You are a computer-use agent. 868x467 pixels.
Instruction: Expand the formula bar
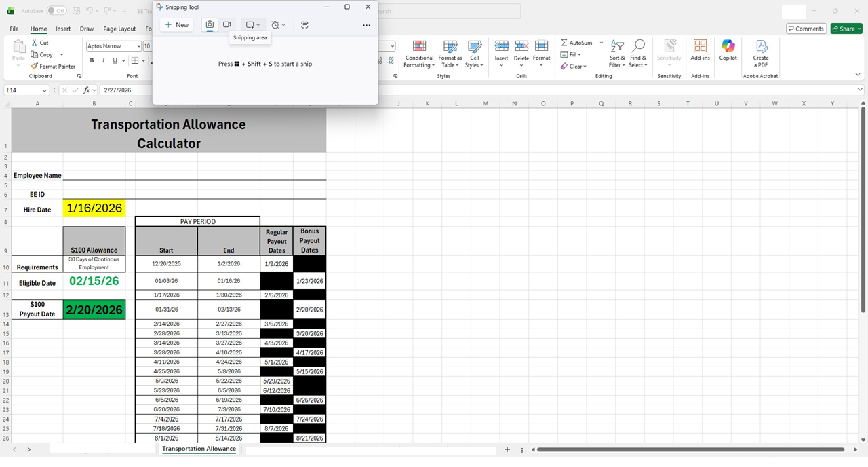[861, 90]
